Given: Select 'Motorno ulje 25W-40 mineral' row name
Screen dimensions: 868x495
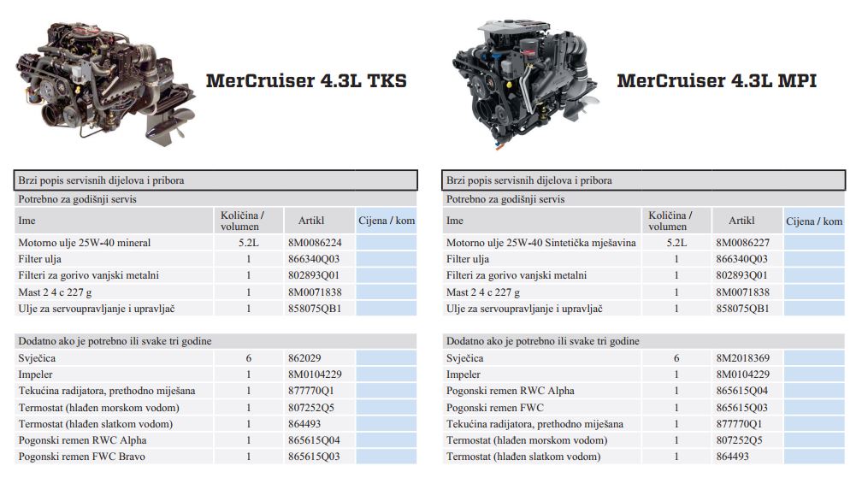Looking at the screenshot, I should point(84,243).
